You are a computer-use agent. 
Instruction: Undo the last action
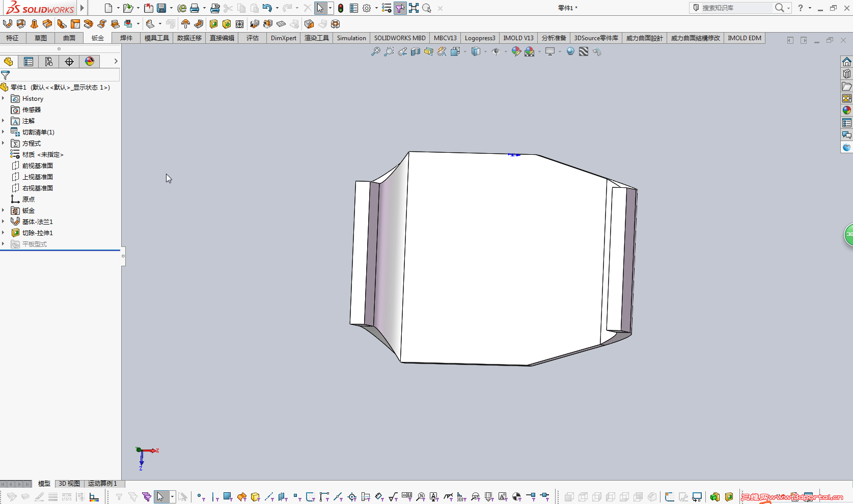(267, 8)
